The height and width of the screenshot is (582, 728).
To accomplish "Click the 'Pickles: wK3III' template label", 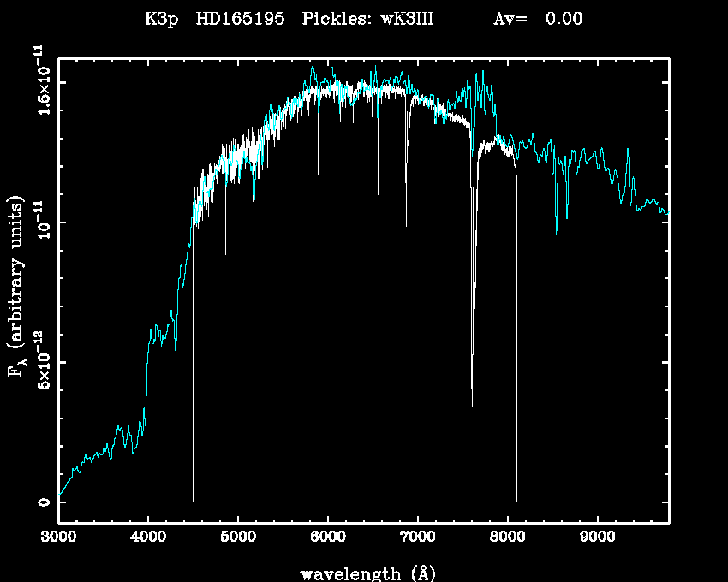I will (x=367, y=19).
